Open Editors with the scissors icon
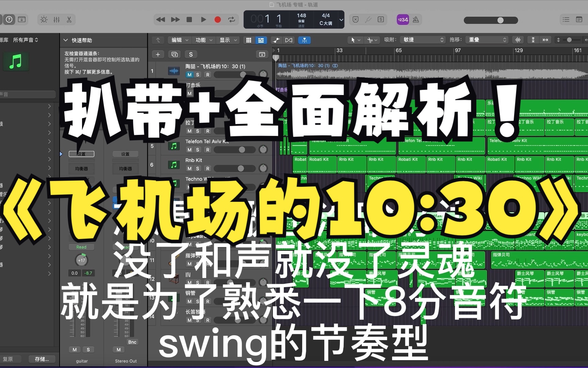Screen dimensions: 588x368 tap(69, 19)
